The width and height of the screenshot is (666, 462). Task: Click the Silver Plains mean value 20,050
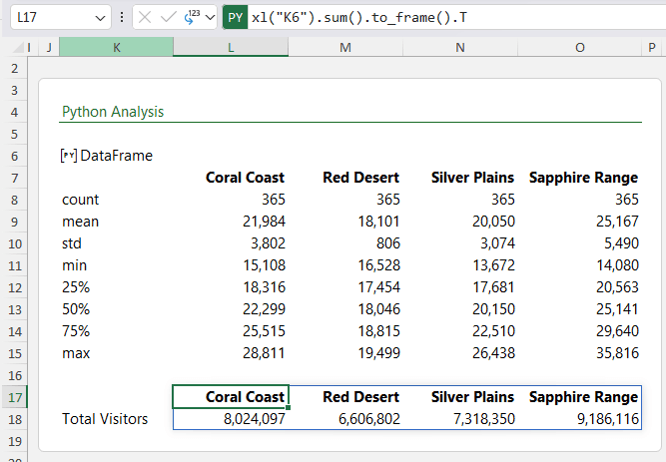(494, 222)
